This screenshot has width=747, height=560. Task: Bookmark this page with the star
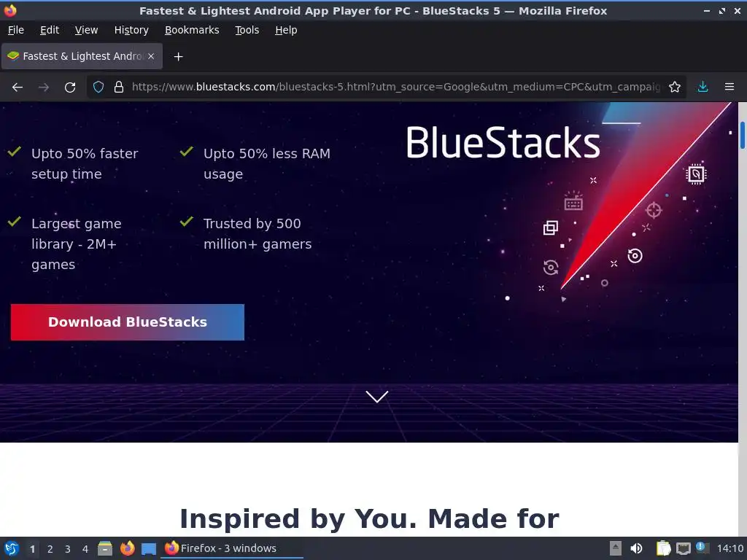pyautogui.click(x=675, y=87)
